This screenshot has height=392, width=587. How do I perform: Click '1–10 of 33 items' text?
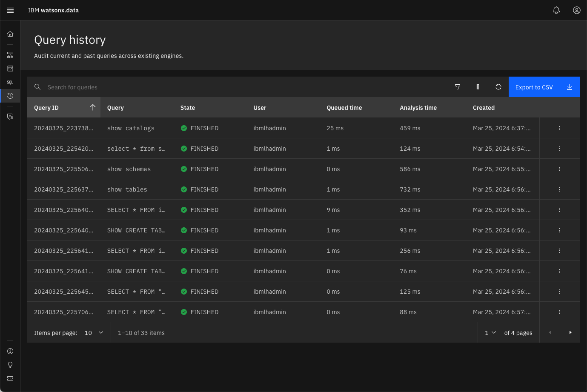[x=141, y=333]
